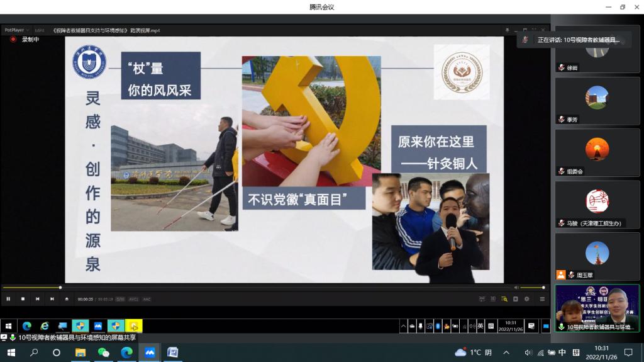Image resolution: width=644 pixels, height=362 pixels.
Task: Click the eject/open file icon
Action: [x=67, y=299]
